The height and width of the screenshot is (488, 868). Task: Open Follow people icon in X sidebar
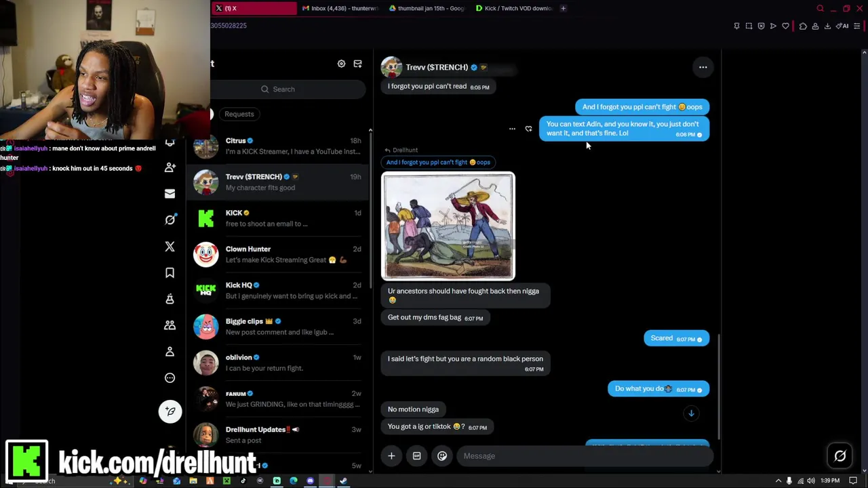click(x=170, y=167)
